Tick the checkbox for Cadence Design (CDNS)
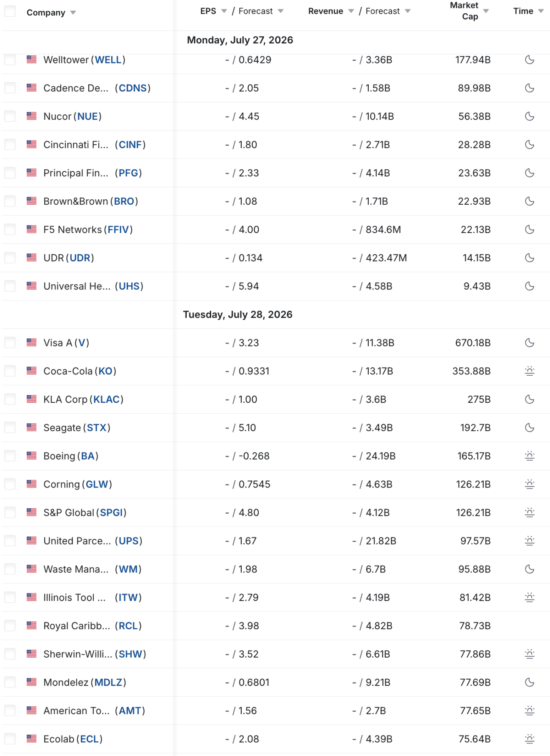The image size is (550, 756). click(x=10, y=88)
